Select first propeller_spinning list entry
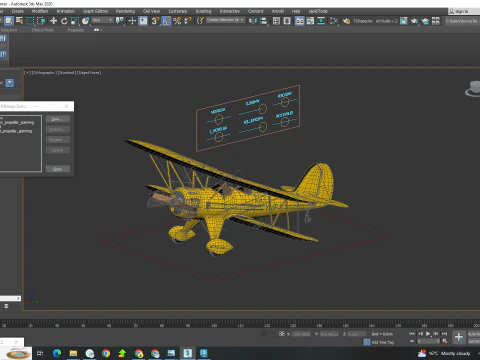This screenshot has width=480, height=360. [17, 122]
